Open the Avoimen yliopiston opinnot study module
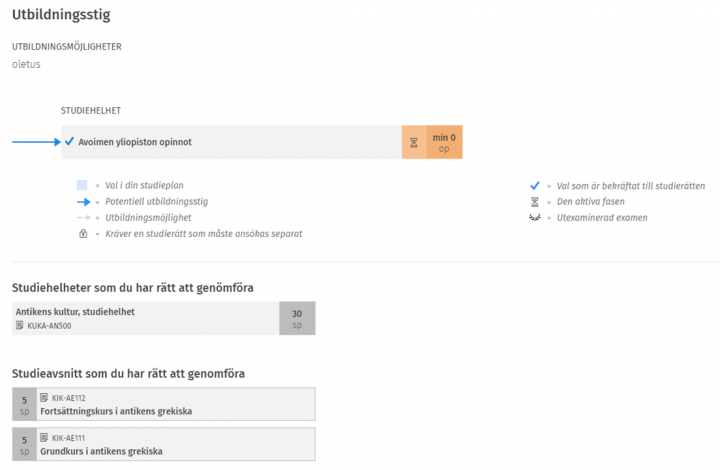The height and width of the screenshot is (470, 720). (135, 142)
